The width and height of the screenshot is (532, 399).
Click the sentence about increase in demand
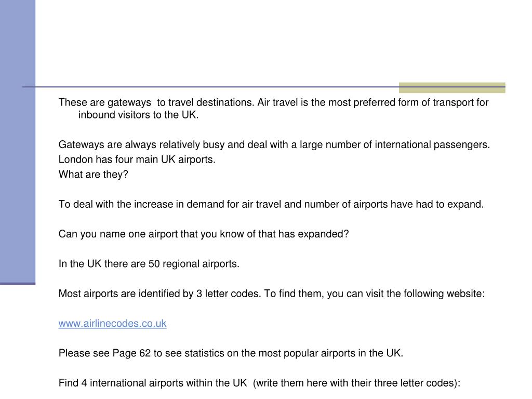pyautogui.click(x=271, y=204)
